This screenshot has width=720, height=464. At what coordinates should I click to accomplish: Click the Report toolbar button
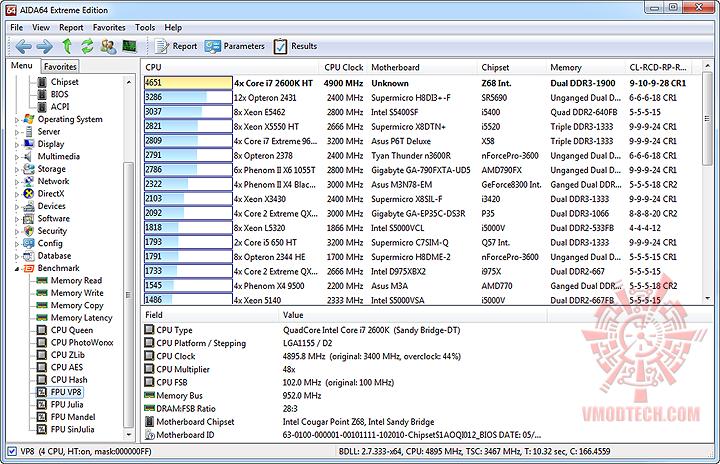coord(176,46)
